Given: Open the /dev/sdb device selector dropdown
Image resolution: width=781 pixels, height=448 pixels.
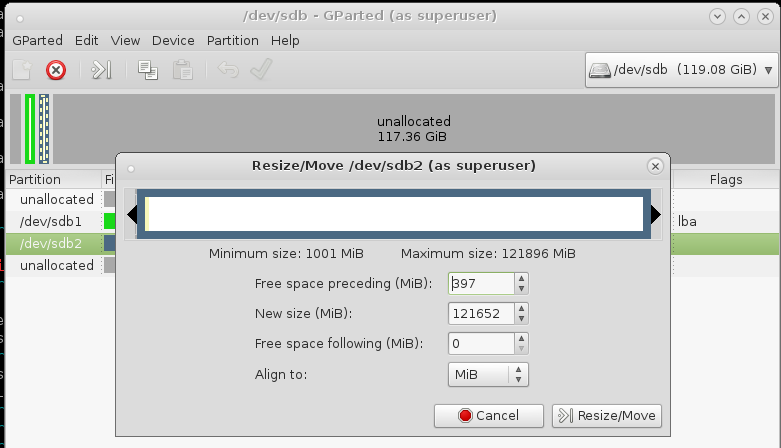Looking at the screenshot, I should (x=681, y=70).
